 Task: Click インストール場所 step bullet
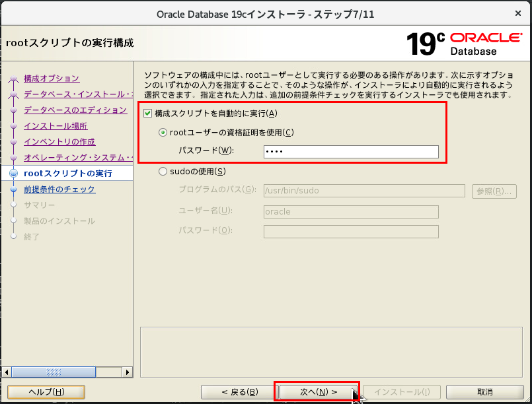tap(14, 126)
